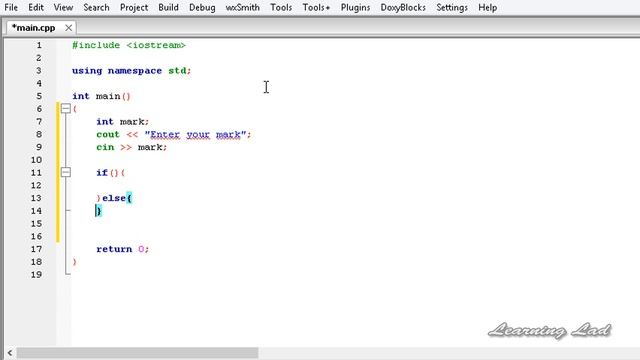Click the "Enter your mark" string
The width and height of the screenshot is (640, 360).
click(196, 134)
